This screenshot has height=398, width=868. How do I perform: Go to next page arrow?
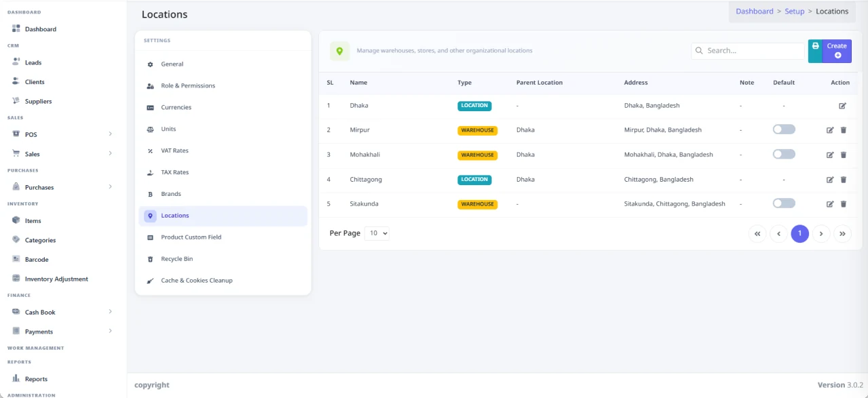[821, 234]
